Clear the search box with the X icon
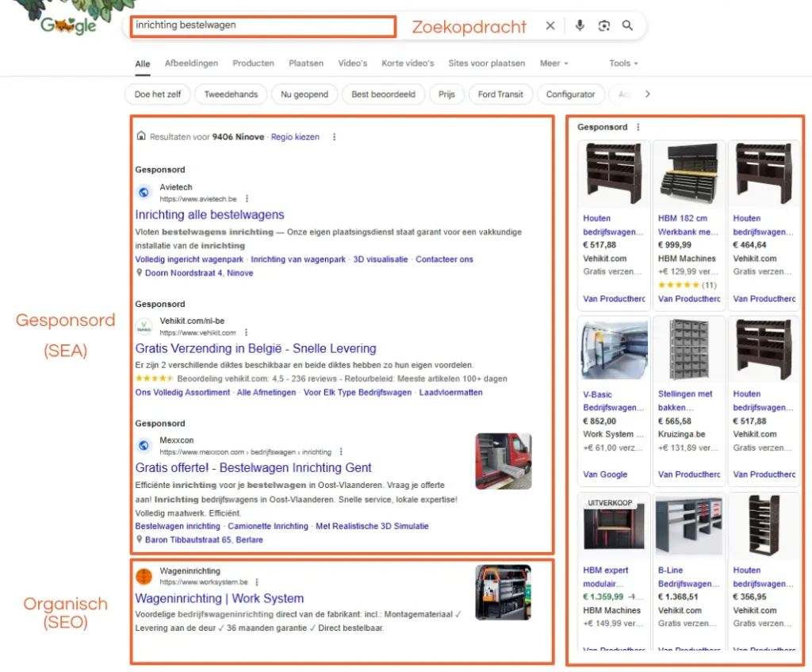Screen dimensions: 812x672 point(550,26)
